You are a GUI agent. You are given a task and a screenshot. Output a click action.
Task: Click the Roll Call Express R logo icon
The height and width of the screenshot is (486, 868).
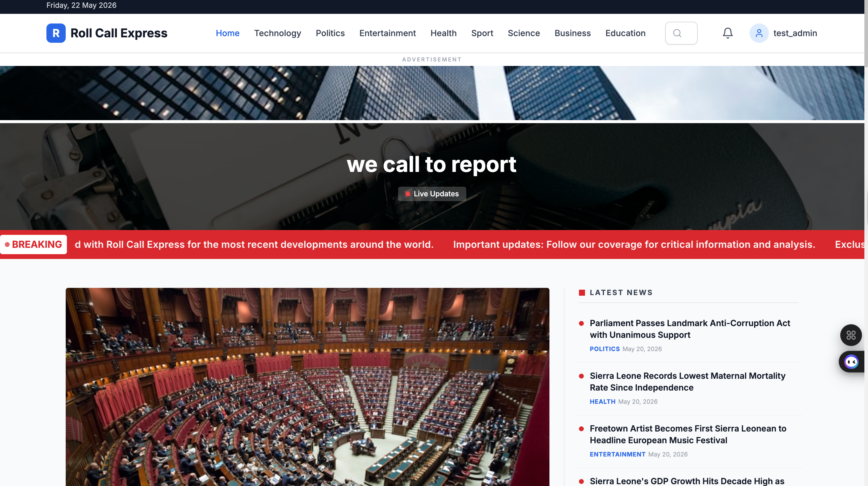56,33
